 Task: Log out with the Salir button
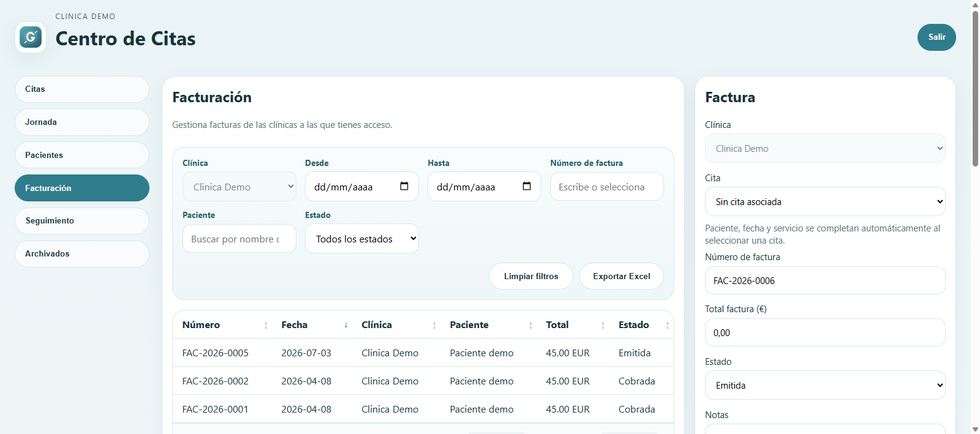(x=937, y=37)
